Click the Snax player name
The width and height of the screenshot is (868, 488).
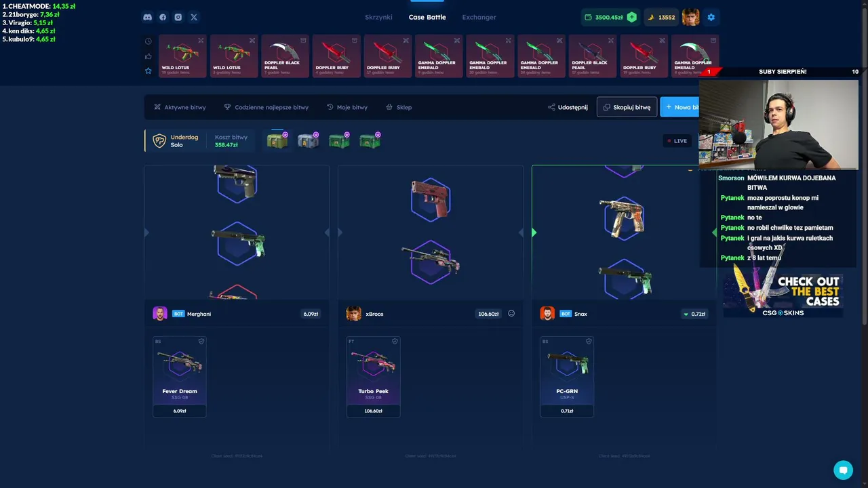click(x=581, y=314)
